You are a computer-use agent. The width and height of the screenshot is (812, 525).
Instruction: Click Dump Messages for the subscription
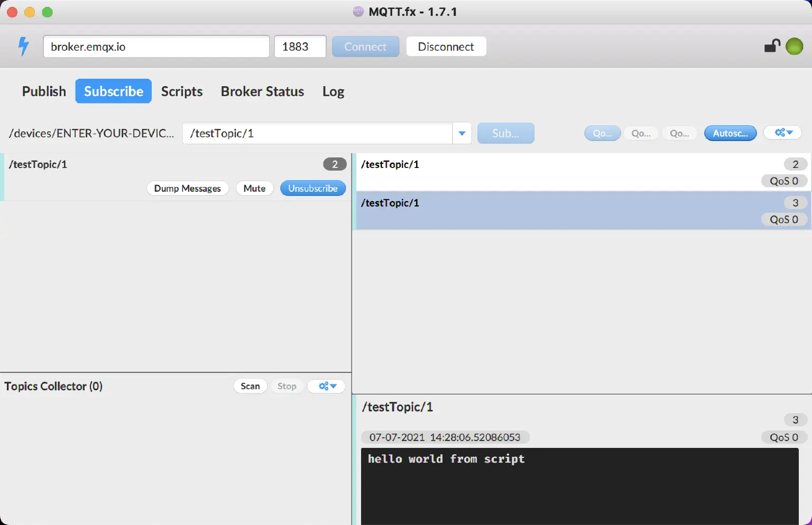click(x=188, y=188)
